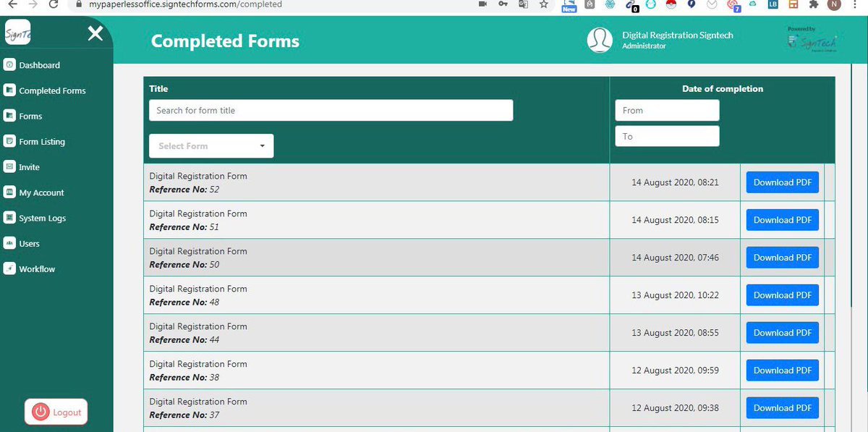The height and width of the screenshot is (432, 868).
Task: Close the sidebar with the X icon
Action: tap(95, 33)
